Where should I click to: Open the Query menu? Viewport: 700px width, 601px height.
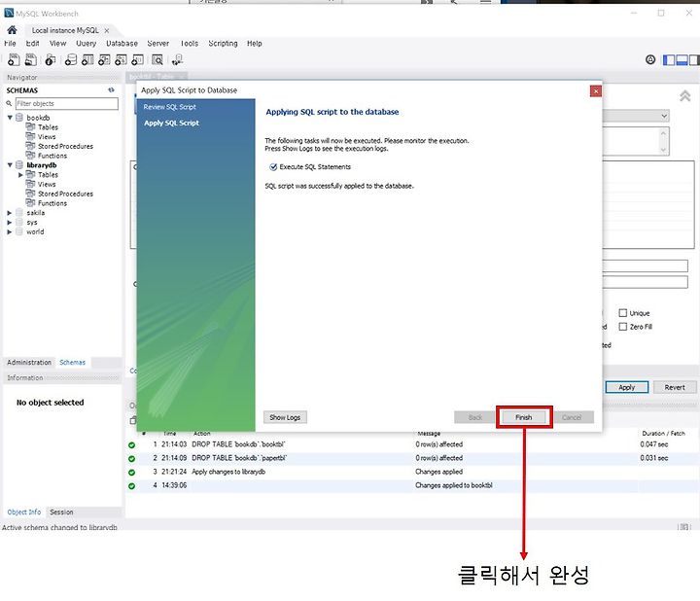click(86, 44)
